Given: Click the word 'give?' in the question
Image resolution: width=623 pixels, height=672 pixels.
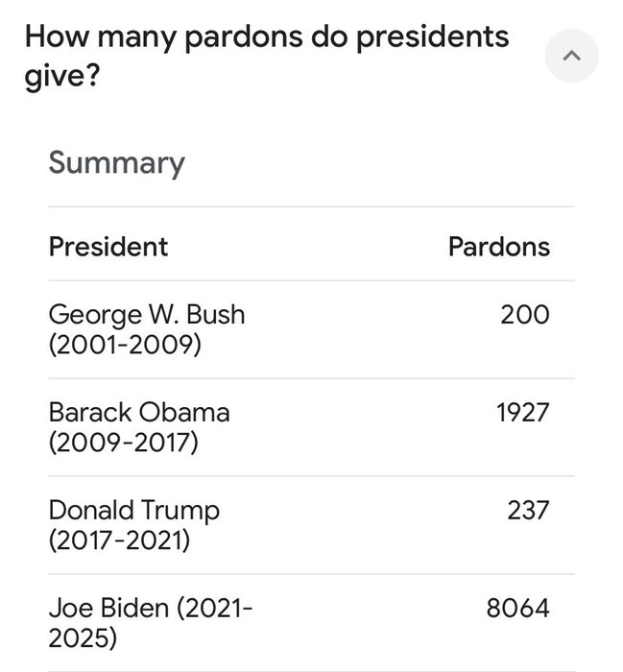Looking at the screenshot, I should [x=63, y=77].
